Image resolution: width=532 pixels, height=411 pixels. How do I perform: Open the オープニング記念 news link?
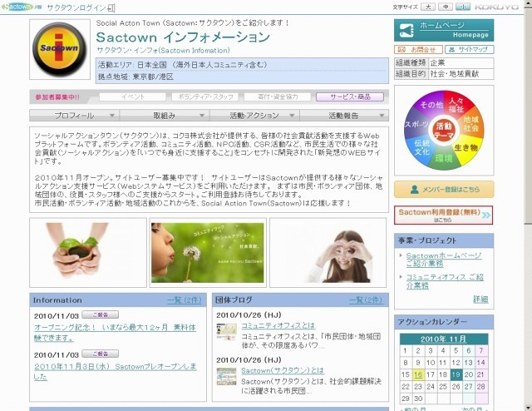[115, 333]
